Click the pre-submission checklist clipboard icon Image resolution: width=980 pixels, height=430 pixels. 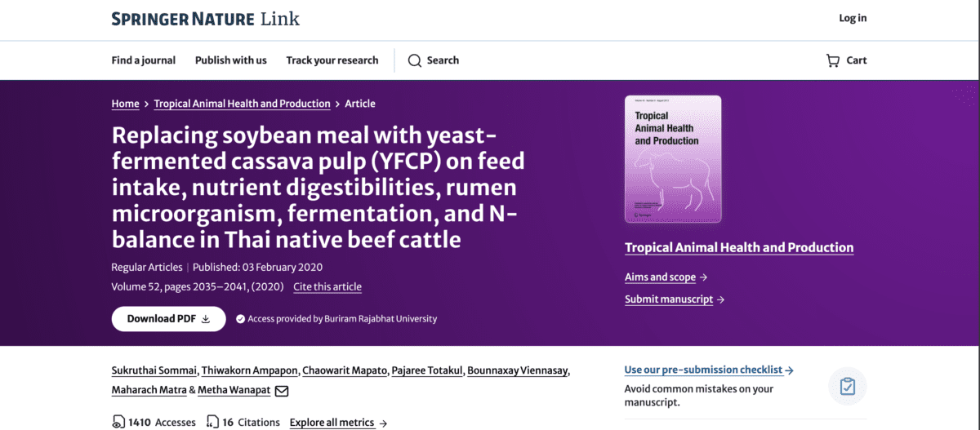coord(848,386)
